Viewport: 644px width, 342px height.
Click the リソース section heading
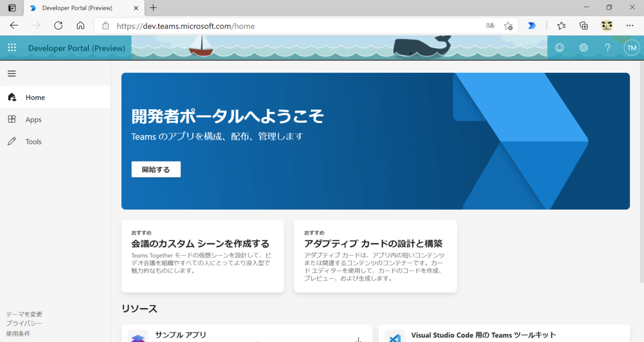tap(140, 309)
